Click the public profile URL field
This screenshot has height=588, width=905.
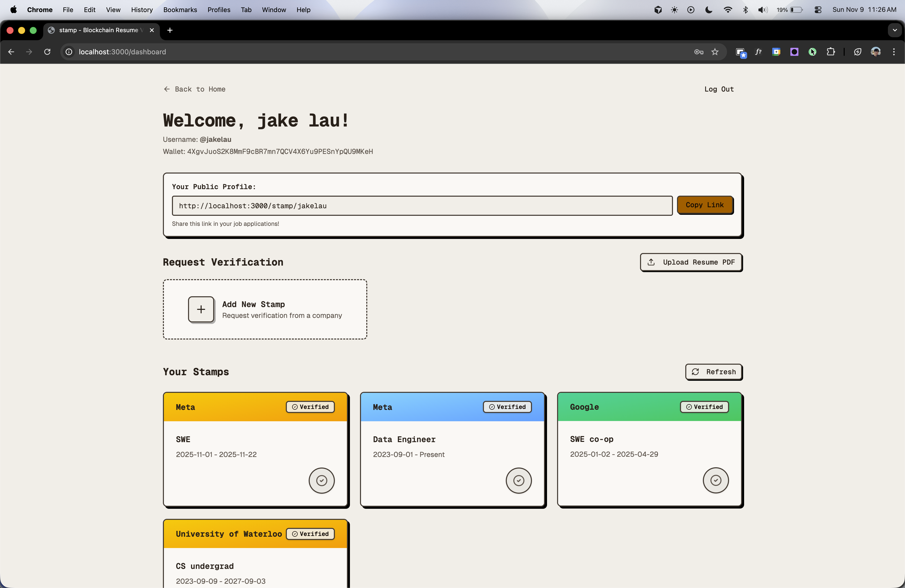pyautogui.click(x=422, y=206)
